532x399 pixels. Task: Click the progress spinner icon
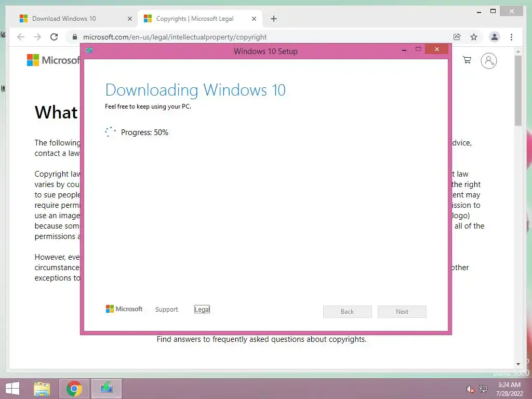[110, 131]
